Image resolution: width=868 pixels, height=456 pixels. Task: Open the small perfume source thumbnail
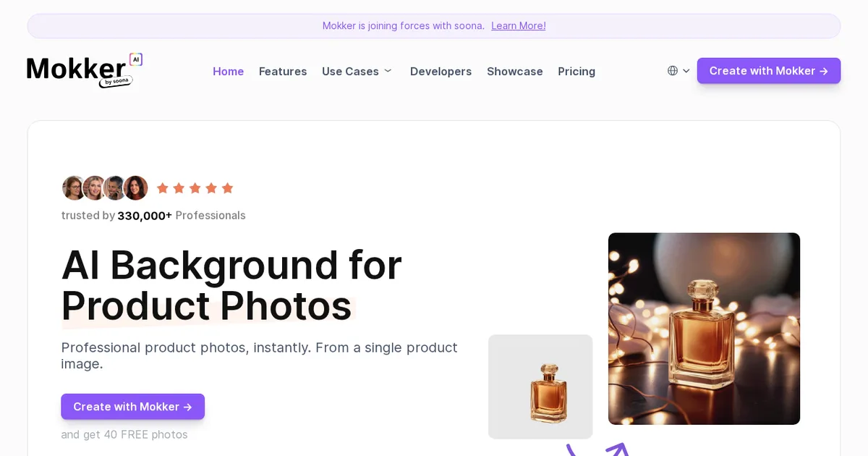point(540,387)
